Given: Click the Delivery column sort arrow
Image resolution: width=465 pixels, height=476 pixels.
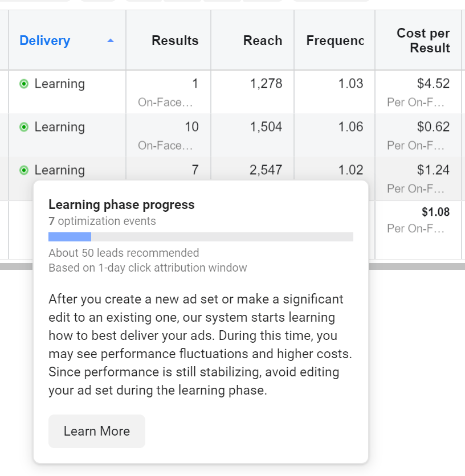Looking at the screenshot, I should (111, 41).
